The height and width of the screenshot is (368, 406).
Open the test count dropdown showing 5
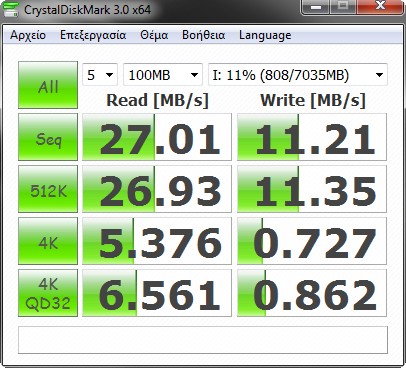pos(100,75)
